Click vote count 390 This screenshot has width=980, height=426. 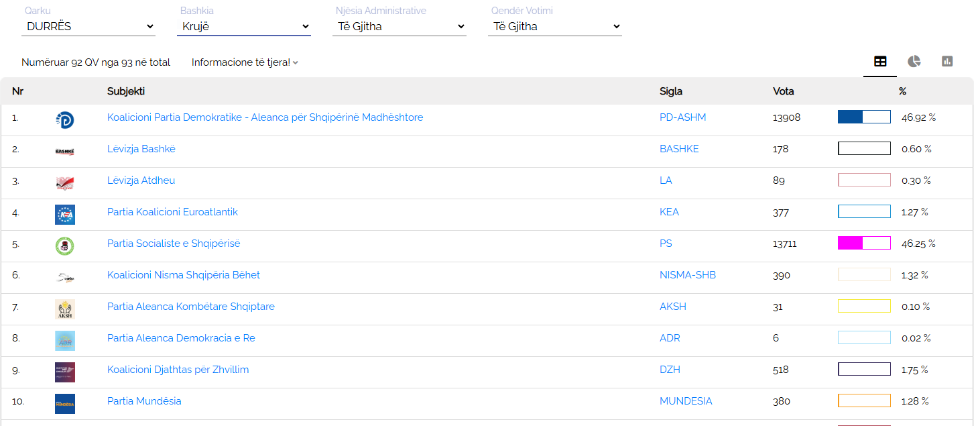pyautogui.click(x=782, y=275)
